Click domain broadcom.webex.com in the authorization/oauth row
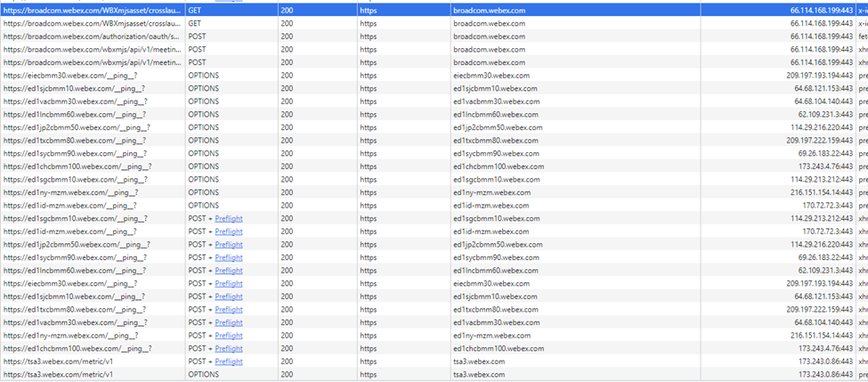 (490, 37)
